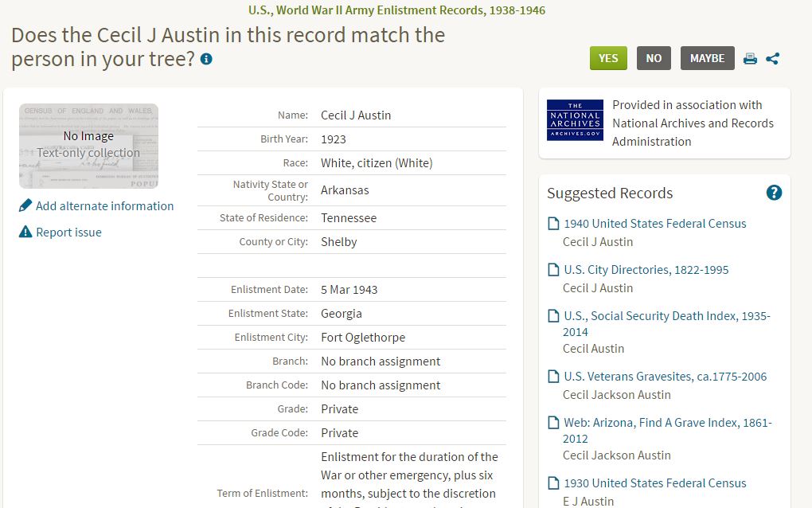
Task: Print this enlistment record
Action: click(750, 58)
